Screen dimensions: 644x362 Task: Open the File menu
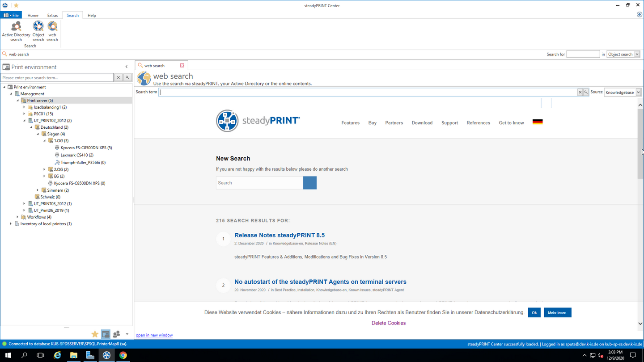[11, 15]
